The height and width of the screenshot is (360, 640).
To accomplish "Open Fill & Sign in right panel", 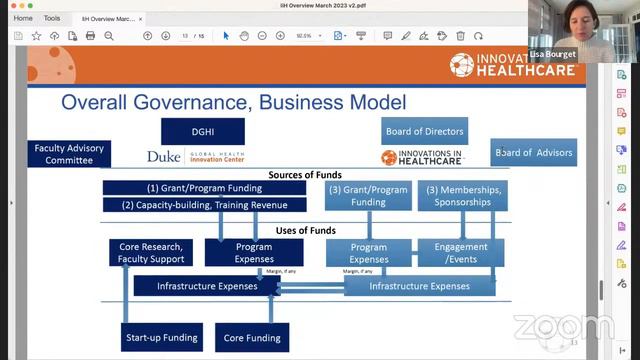I will [x=621, y=245].
